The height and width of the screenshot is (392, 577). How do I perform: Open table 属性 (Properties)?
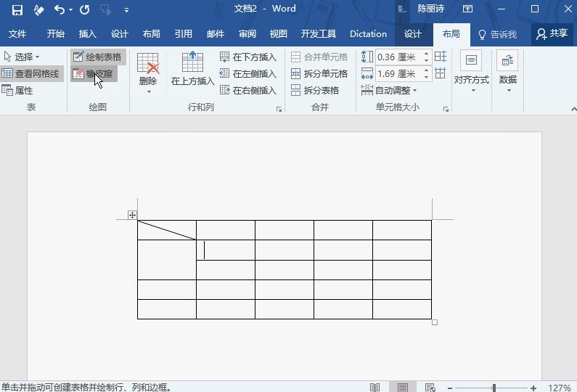pos(17,91)
